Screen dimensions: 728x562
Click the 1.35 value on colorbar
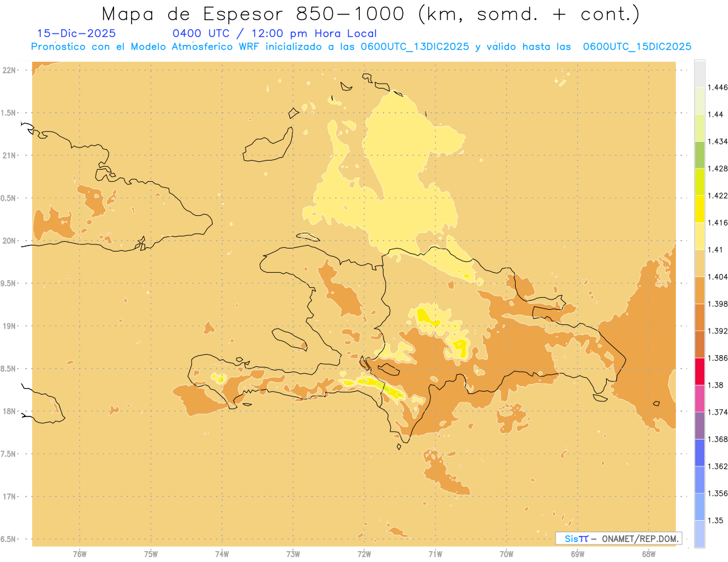tap(716, 521)
